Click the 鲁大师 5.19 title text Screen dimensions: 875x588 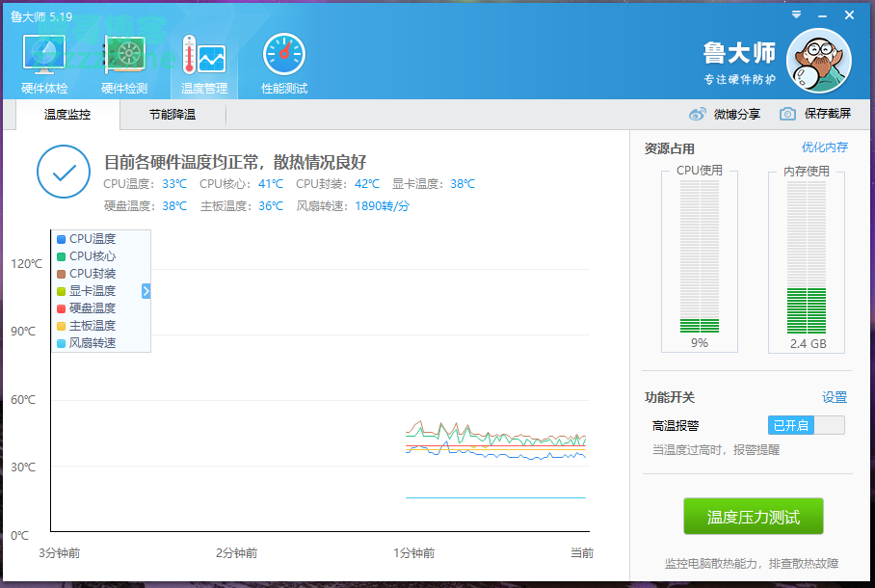click(41, 16)
